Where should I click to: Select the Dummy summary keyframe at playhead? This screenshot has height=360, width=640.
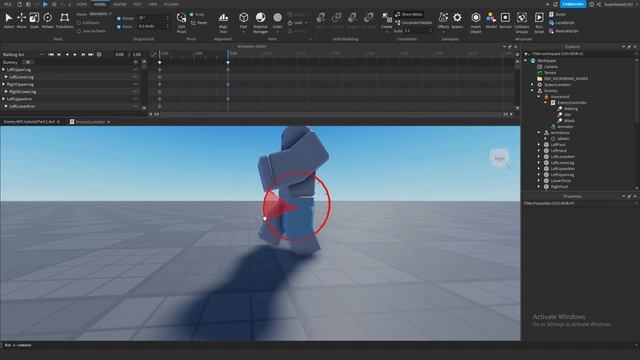point(228,62)
